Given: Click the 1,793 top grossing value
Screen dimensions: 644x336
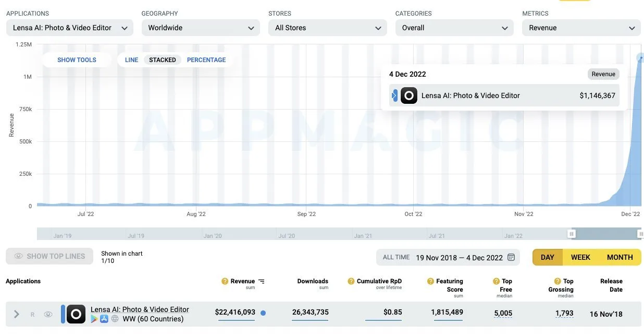Looking at the screenshot, I should pos(564,314).
